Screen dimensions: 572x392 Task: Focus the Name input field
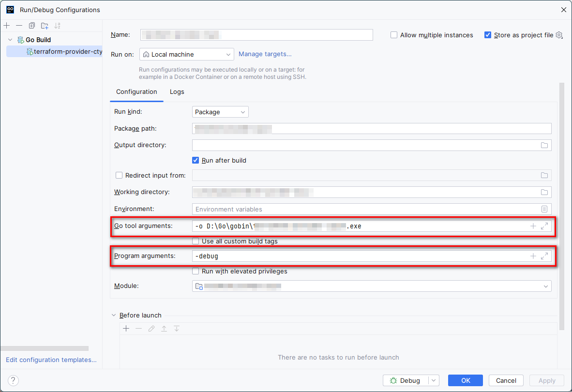256,35
